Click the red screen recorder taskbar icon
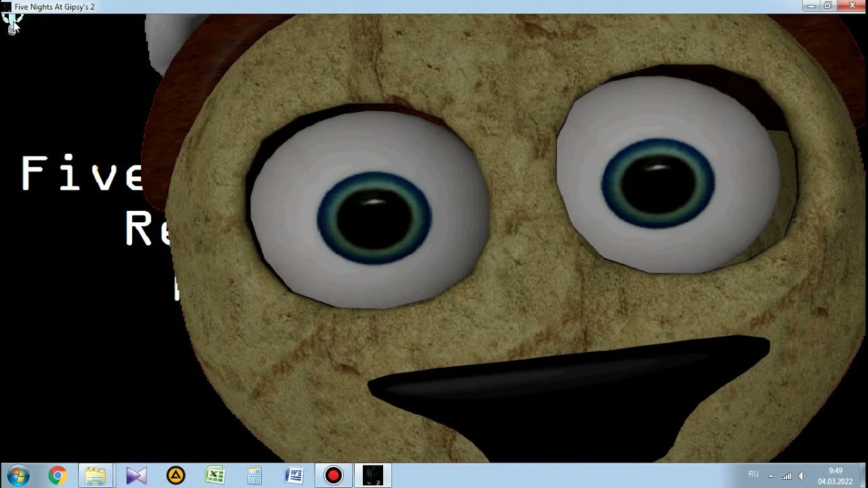Screen dimensions: 868x488 click(333, 476)
